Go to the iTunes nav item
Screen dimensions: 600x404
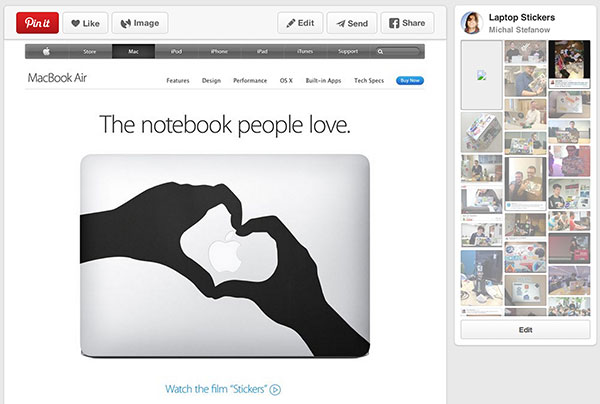click(305, 51)
